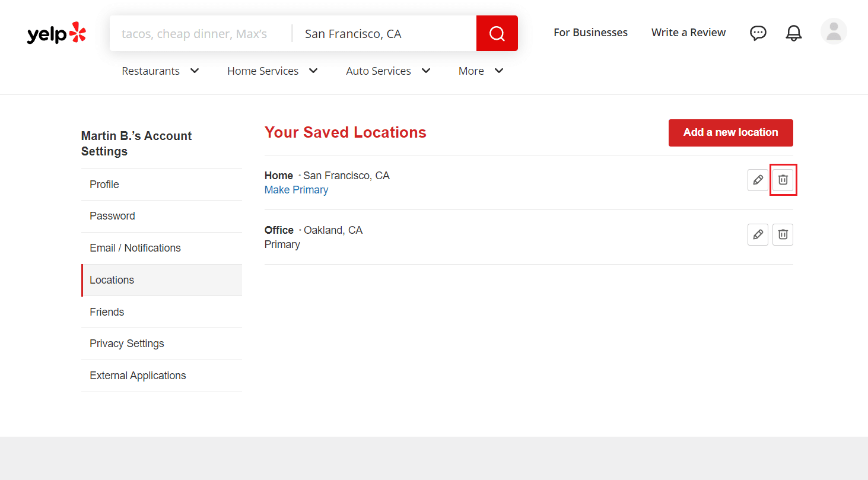Expand the Restaurants dropdown
The height and width of the screenshot is (480, 868).
(x=159, y=71)
